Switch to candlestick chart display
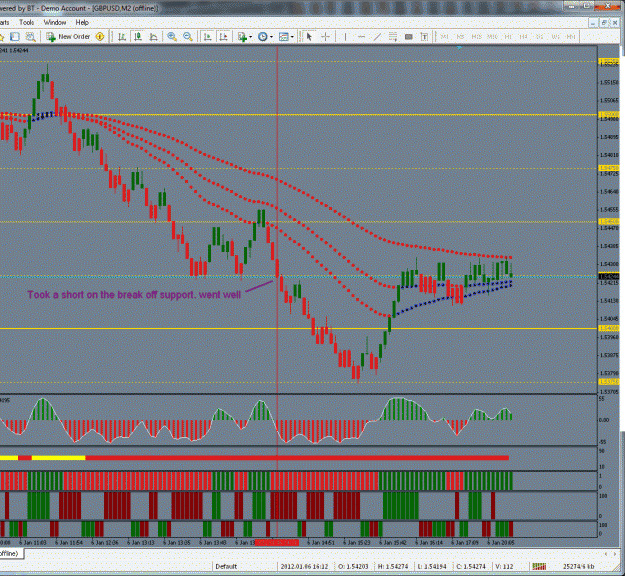Viewport: 625px width, 576px height. pos(138,37)
